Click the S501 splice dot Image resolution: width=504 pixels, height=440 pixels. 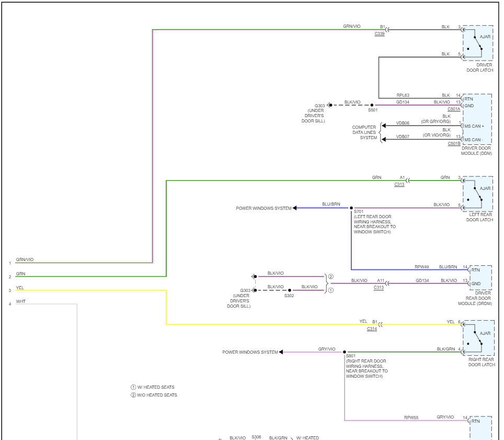pos(372,105)
